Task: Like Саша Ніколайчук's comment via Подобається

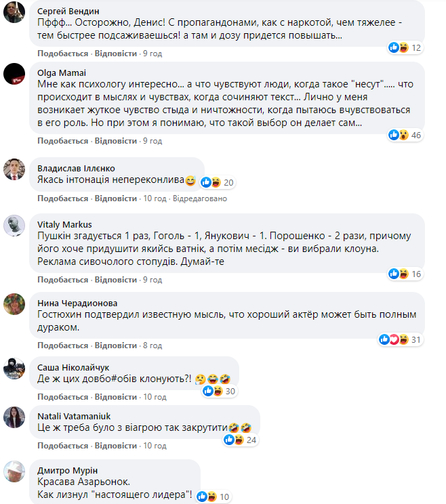Action: pyautogui.click(x=62, y=396)
